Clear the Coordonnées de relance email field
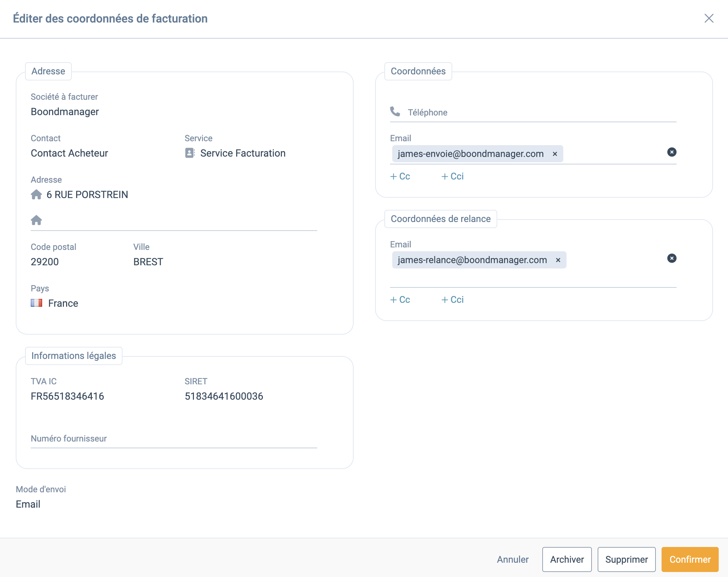Image resolution: width=728 pixels, height=577 pixels. 672,258
